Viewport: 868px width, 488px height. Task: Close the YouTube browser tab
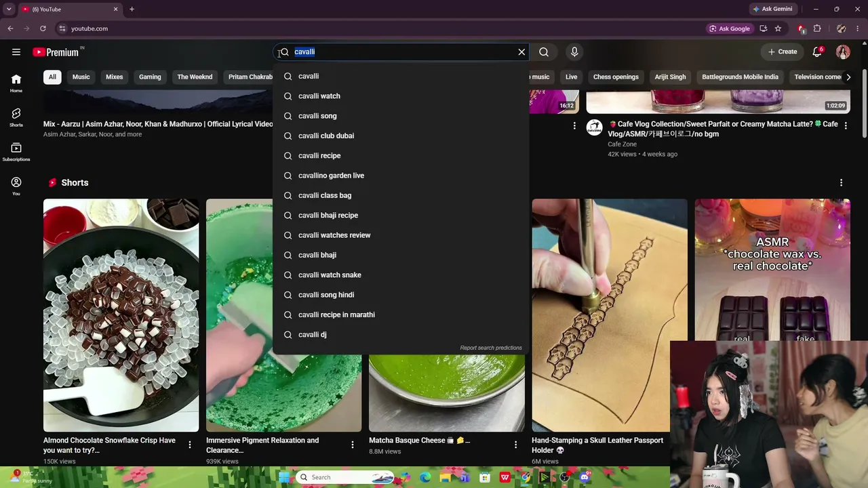point(115,9)
